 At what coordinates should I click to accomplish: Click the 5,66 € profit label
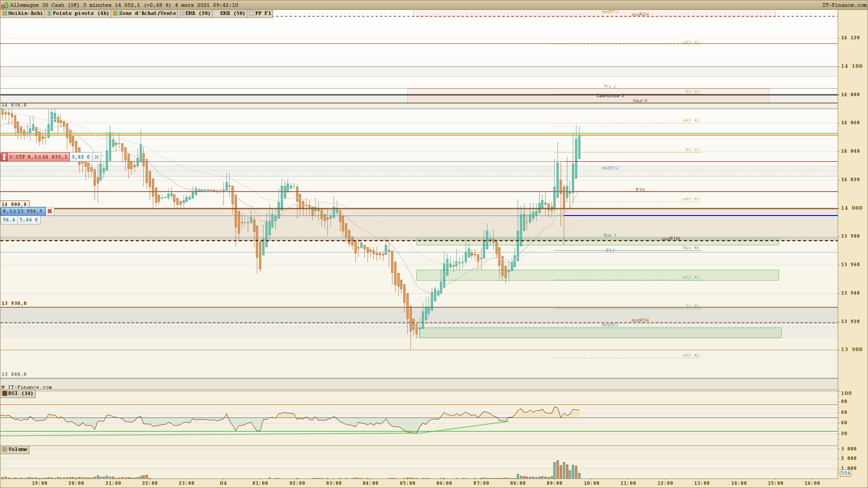pyautogui.click(x=29, y=220)
